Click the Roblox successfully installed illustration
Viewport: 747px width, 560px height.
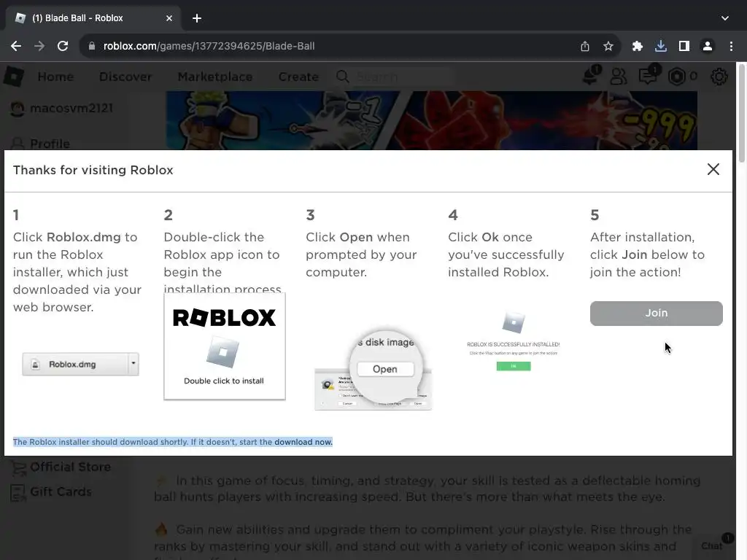click(x=513, y=341)
